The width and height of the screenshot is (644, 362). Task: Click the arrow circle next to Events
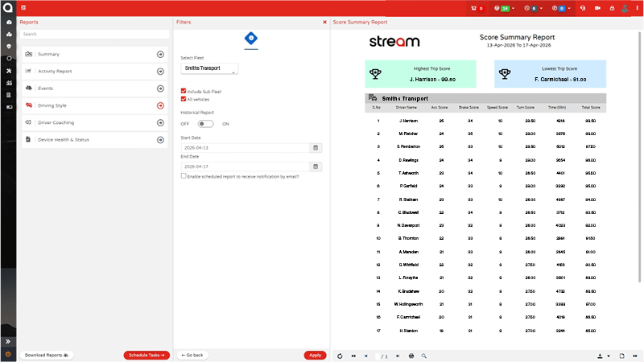[160, 88]
